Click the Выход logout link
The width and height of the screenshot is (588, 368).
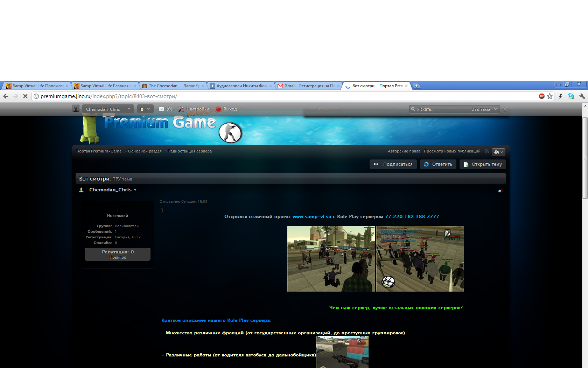pyautogui.click(x=226, y=109)
